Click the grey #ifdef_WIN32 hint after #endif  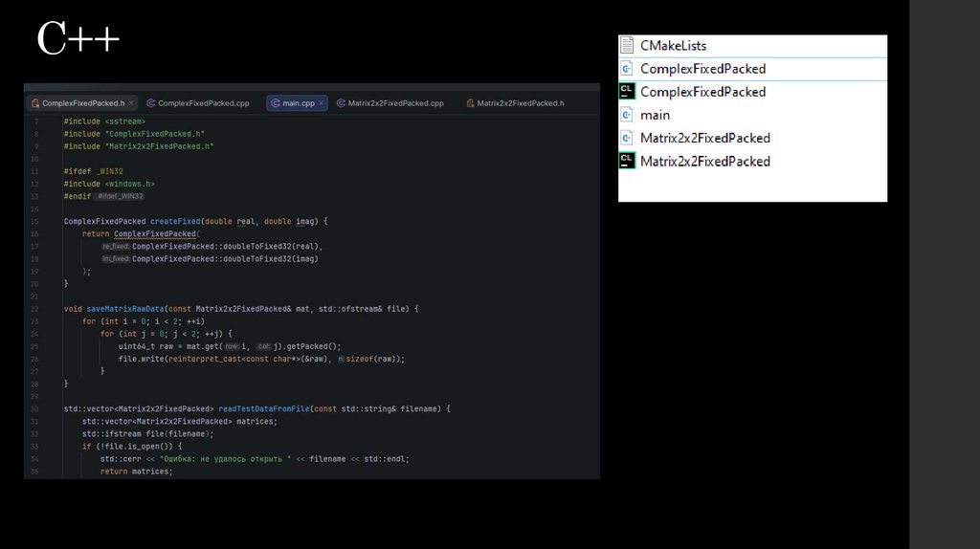click(x=121, y=196)
